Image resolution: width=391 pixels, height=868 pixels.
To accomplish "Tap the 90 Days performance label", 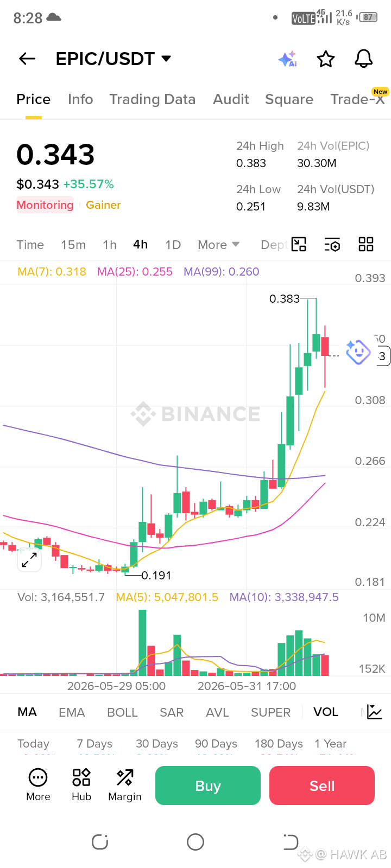I will (x=216, y=744).
